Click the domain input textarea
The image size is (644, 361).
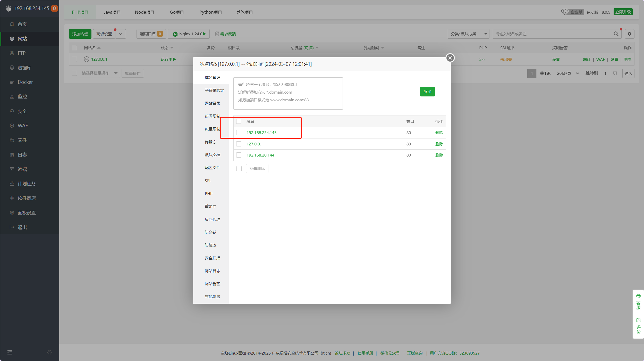(x=288, y=93)
